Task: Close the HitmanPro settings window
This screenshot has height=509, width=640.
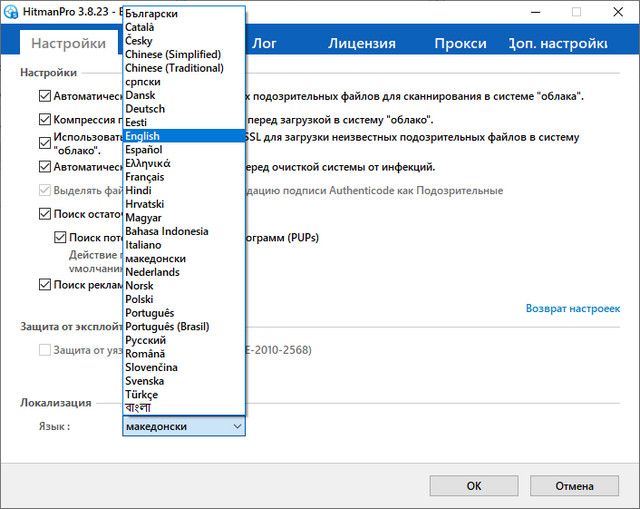Action: (x=620, y=12)
